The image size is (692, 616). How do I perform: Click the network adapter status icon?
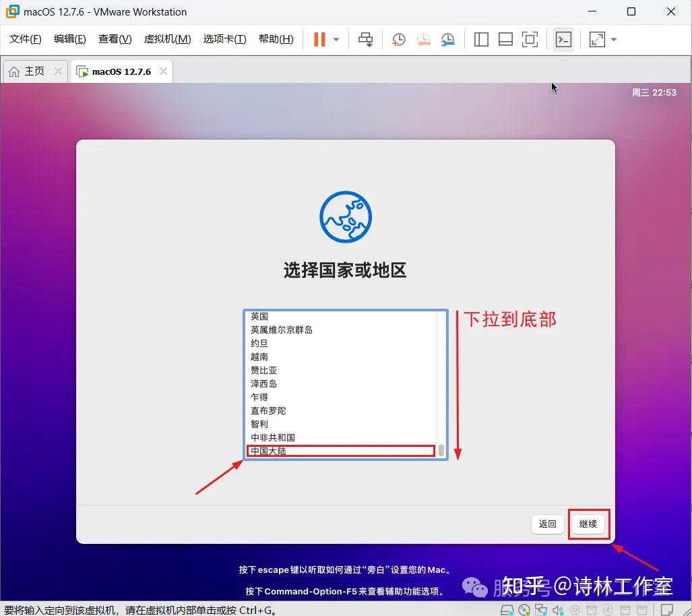tap(540, 610)
